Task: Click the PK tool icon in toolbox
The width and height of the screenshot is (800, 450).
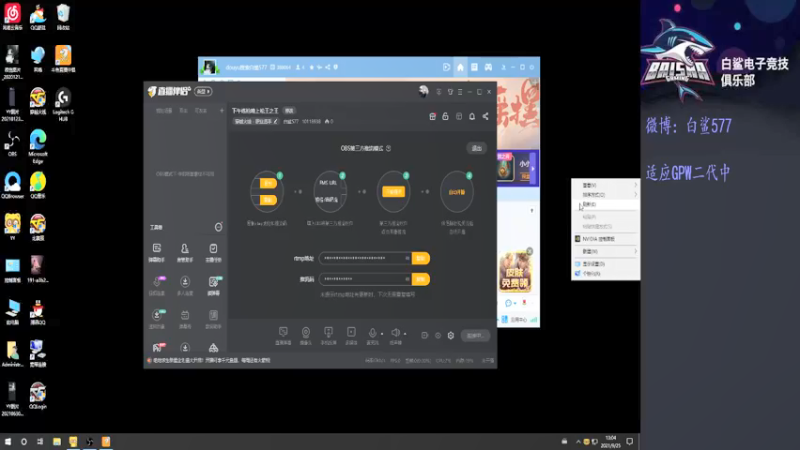Action: coord(157,348)
